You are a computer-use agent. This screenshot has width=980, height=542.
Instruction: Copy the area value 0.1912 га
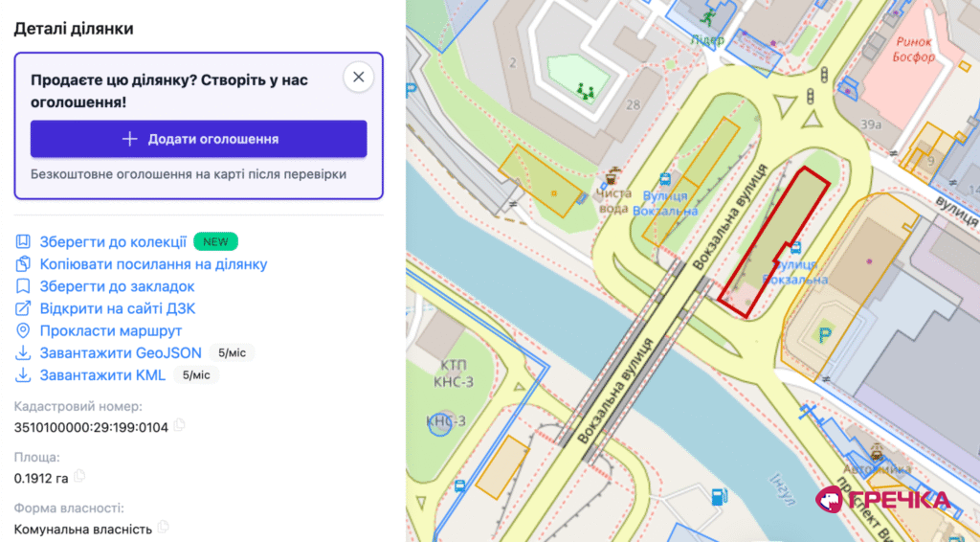[x=79, y=476]
